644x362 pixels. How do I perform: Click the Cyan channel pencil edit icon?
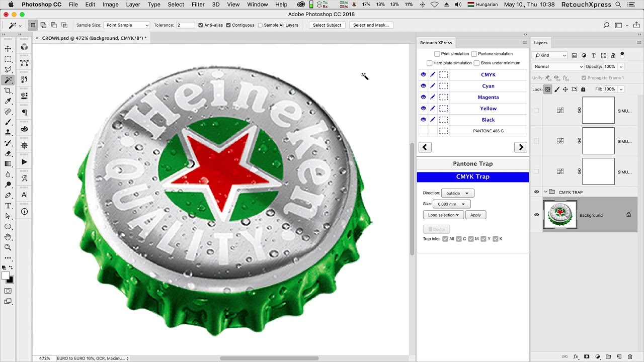pyautogui.click(x=433, y=86)
